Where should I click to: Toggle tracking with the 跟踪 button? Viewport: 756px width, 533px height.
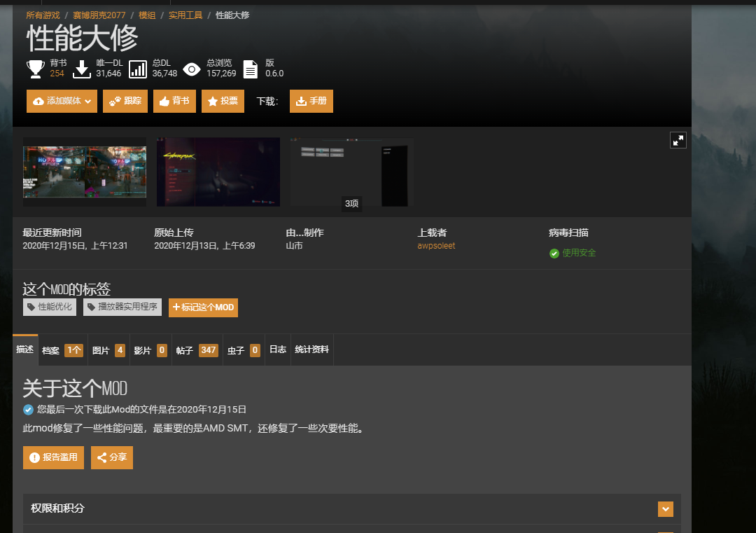pos(125,101)
